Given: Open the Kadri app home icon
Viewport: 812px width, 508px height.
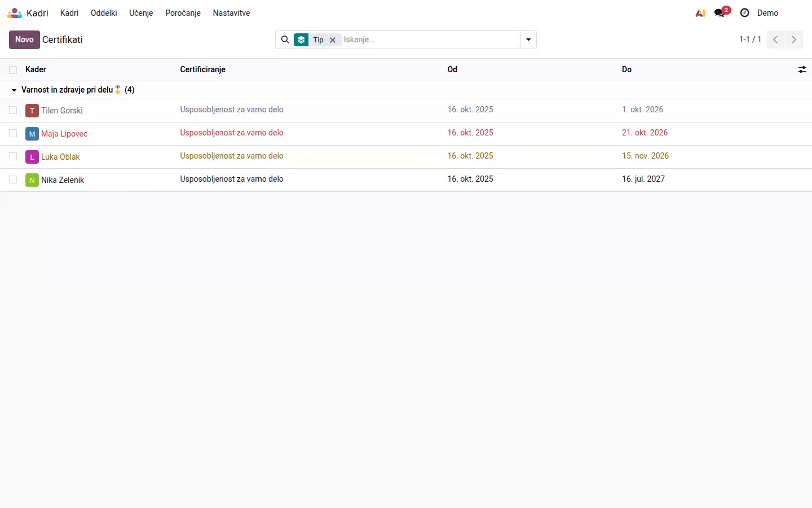Looking at the screenshot, I should pos(15,13).
